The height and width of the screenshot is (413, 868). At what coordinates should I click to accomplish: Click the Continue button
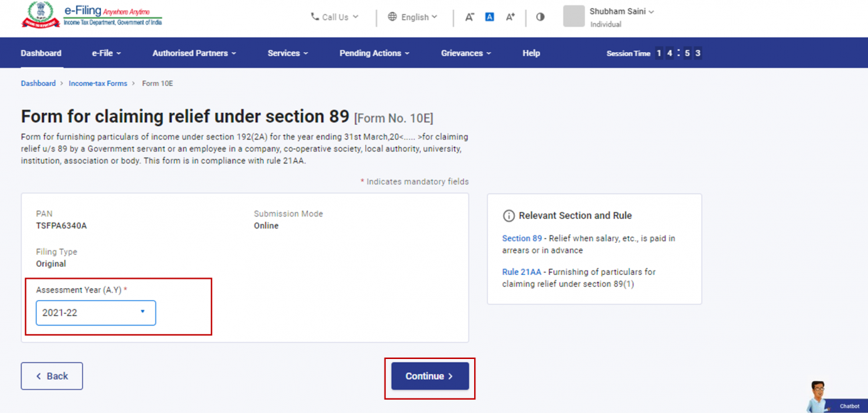point(429,376)
